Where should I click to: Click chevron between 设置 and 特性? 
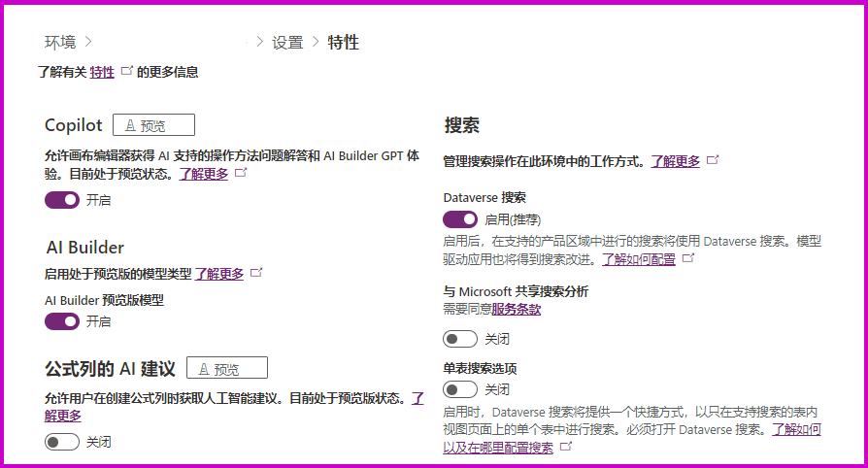316,42
